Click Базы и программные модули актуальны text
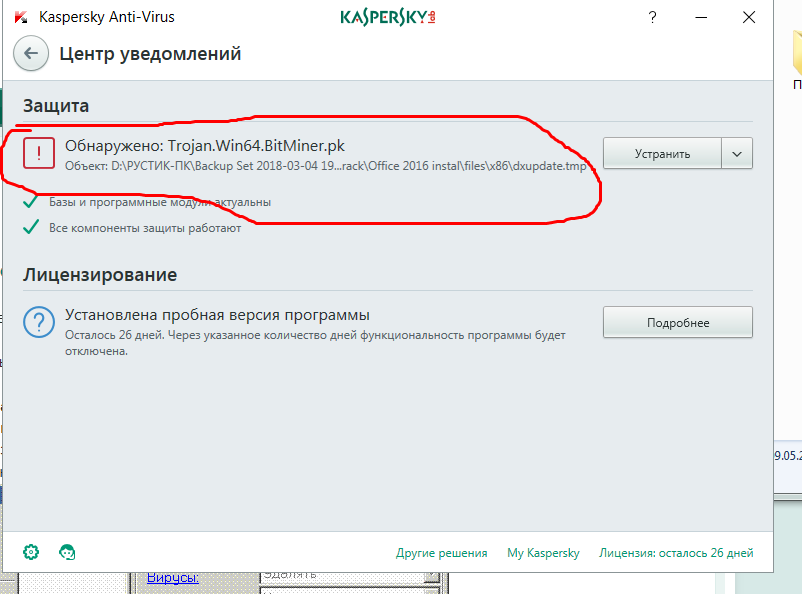 [x=160, y=202]
